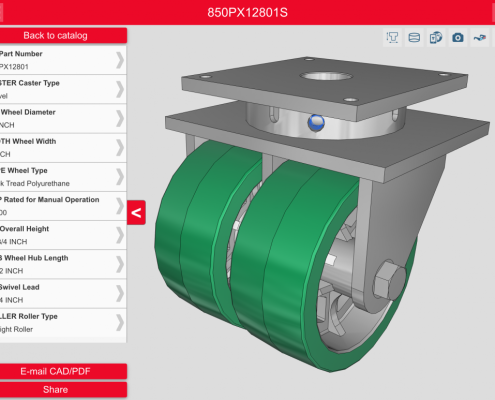
Task: Enable 3D glasses stereo view
Action: [480, 37]
